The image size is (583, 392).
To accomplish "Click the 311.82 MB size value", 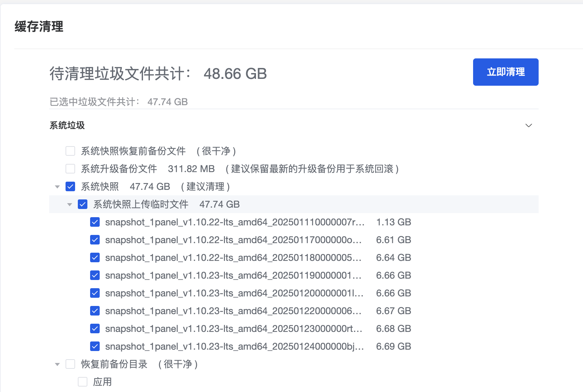I will tap(191, 169).
